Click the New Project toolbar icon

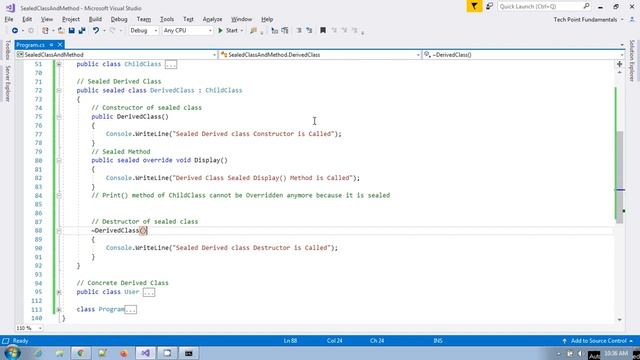[x=45, y=31]
